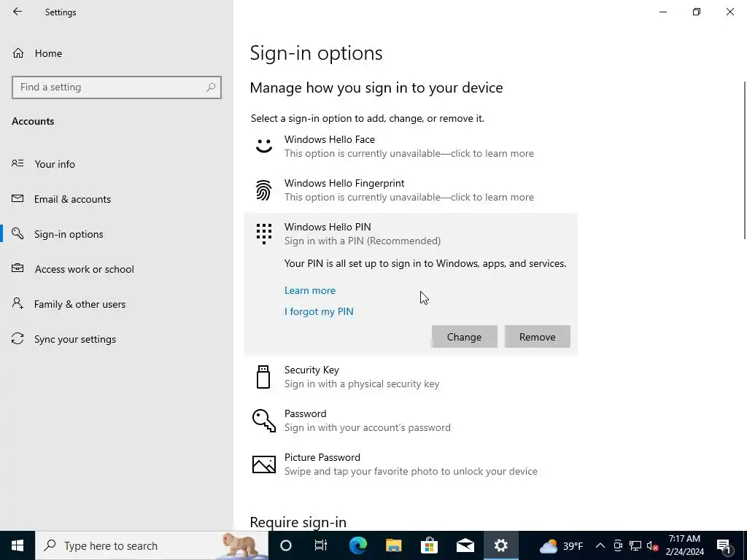
Task: Open Cortana circle in taskbar
Action: click(x=286, y=545)
